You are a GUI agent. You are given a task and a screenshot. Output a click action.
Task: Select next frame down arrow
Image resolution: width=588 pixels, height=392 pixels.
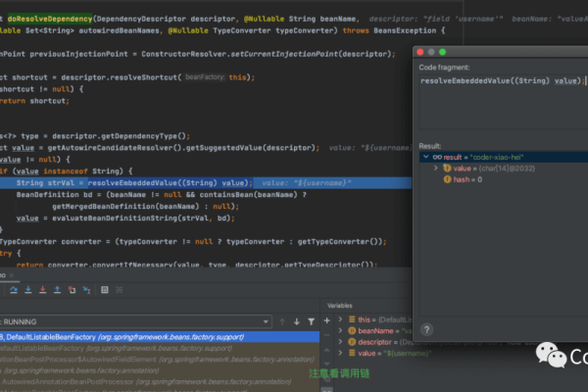297,321
